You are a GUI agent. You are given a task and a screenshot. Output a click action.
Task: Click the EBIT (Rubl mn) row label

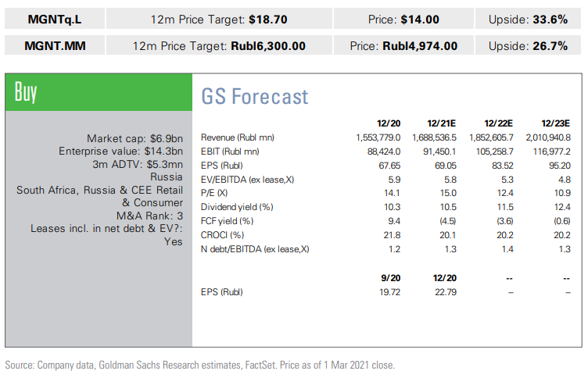pos(230,152)
